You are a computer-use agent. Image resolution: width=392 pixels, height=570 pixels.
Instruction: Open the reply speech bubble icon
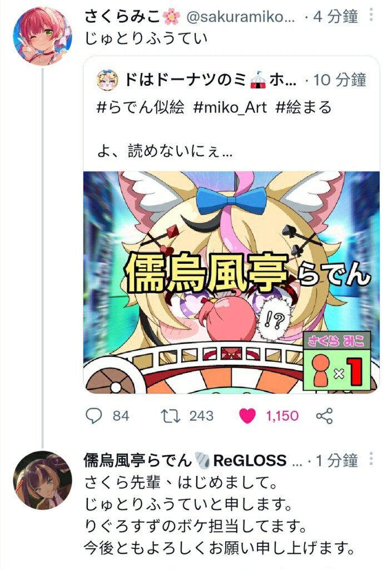[x=94, y=415]
